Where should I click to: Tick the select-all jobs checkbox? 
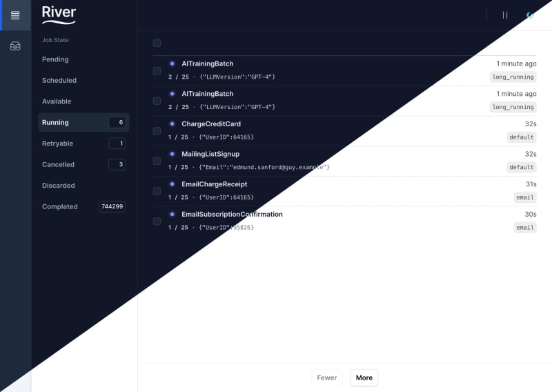pos(157,43)
